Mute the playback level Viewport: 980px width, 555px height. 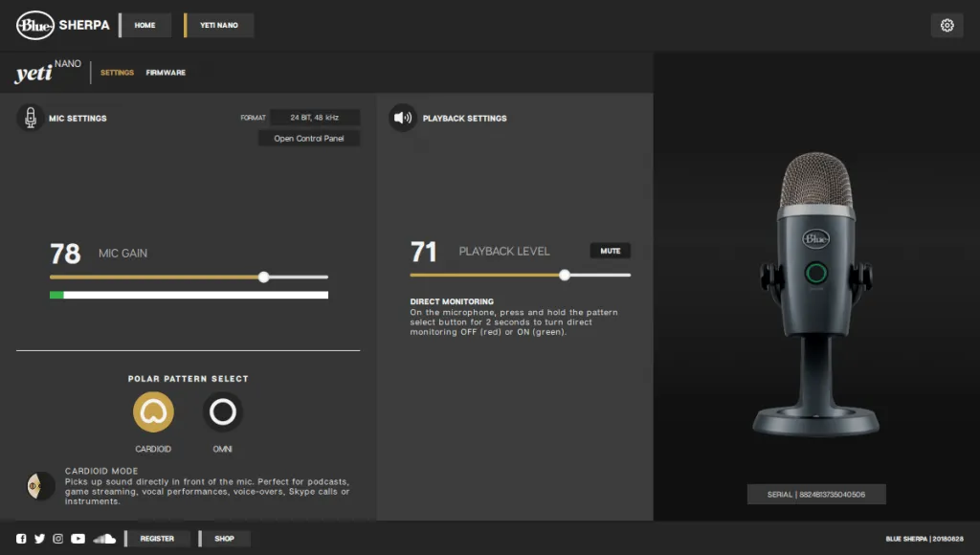[610, 251]
